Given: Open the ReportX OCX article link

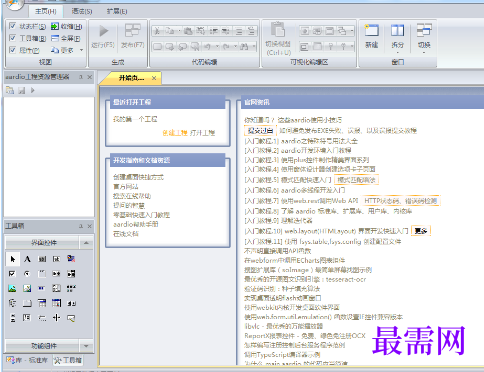Looking at the screenshot, I should [305, 336].
